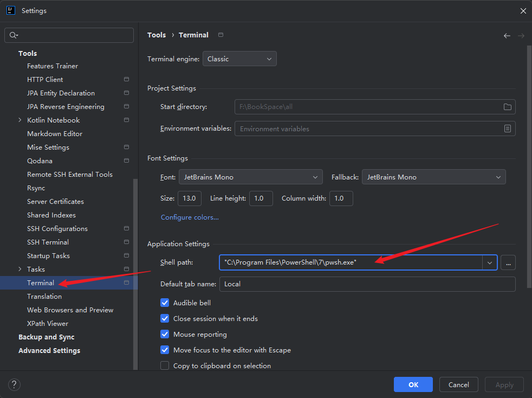This screenshot has width=532, height=398.
Task: Enable Copy to clipboard on selection
Action: coord(165,366)
